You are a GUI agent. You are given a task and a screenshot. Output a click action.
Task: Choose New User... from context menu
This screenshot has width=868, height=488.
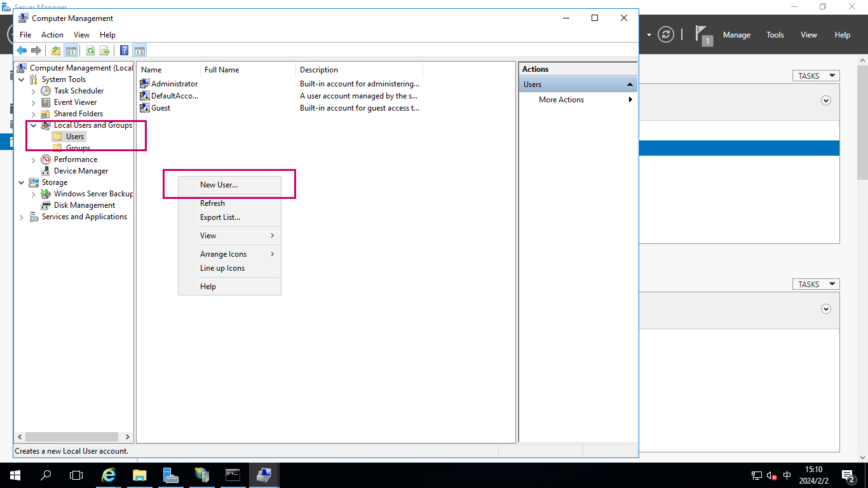[229, 185]
